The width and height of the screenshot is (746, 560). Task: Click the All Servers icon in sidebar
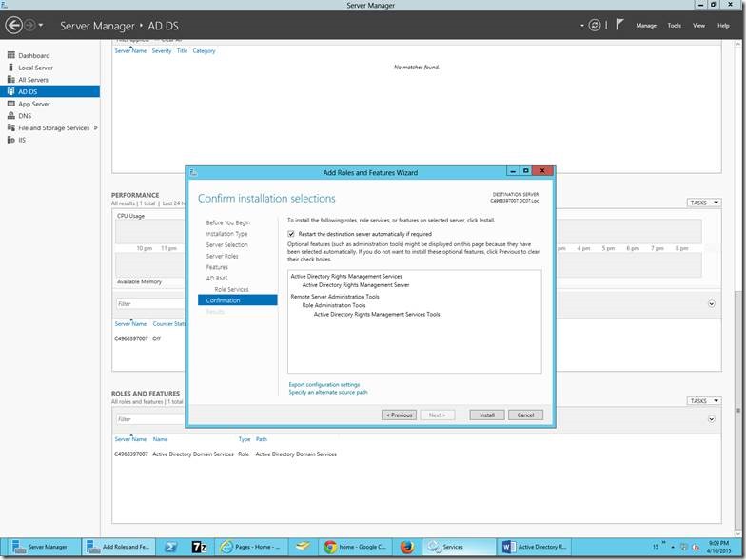[11, 80]
